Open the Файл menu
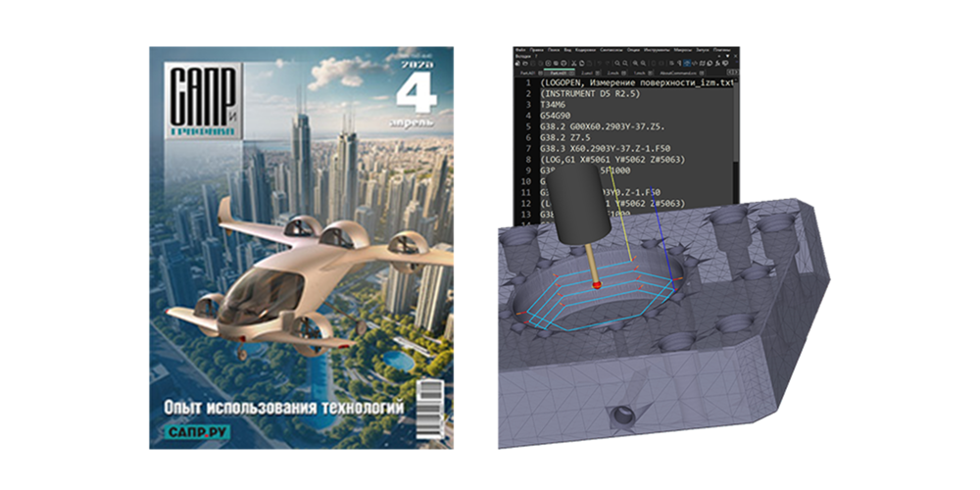This screenshot has height=490, width=980. pos(519,48)
